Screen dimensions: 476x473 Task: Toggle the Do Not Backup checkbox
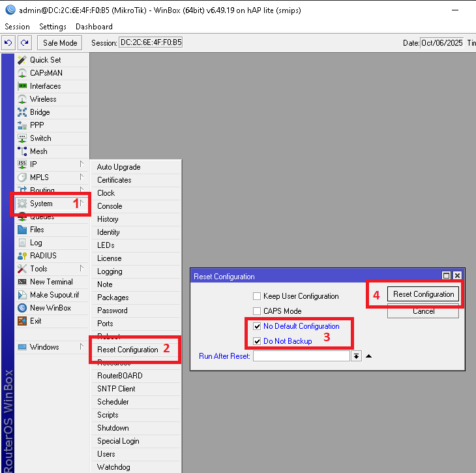tap(257, 341)
